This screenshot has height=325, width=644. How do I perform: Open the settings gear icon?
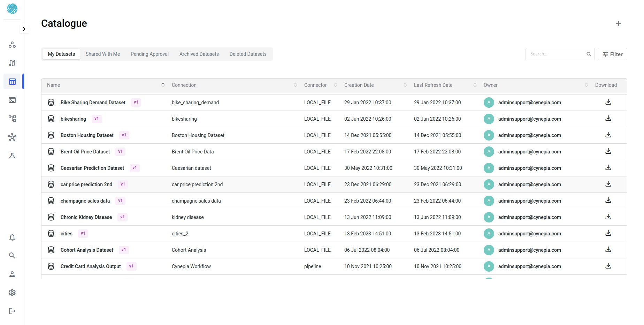(12, 293)
